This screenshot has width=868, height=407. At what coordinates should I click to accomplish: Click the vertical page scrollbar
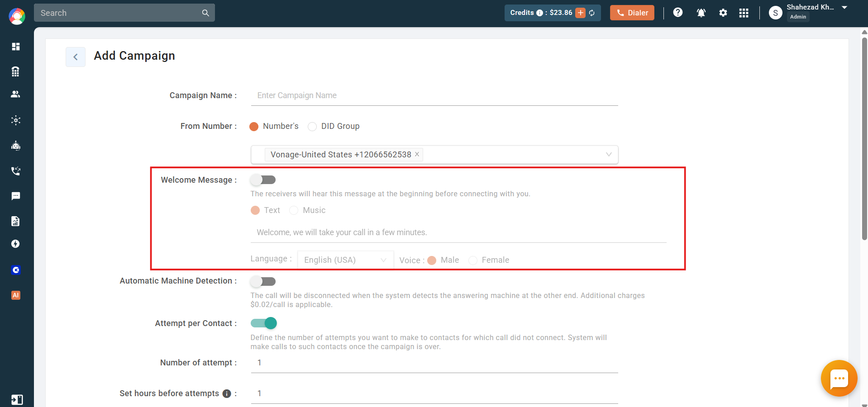(864, 138)
